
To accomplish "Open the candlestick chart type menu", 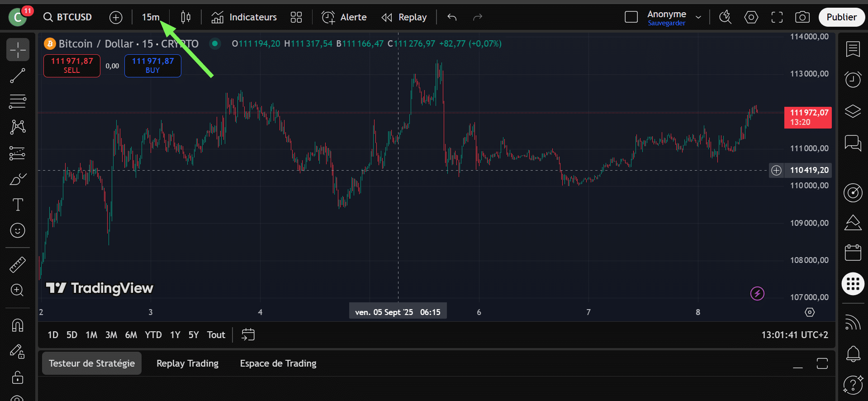I will pos(185,17).
